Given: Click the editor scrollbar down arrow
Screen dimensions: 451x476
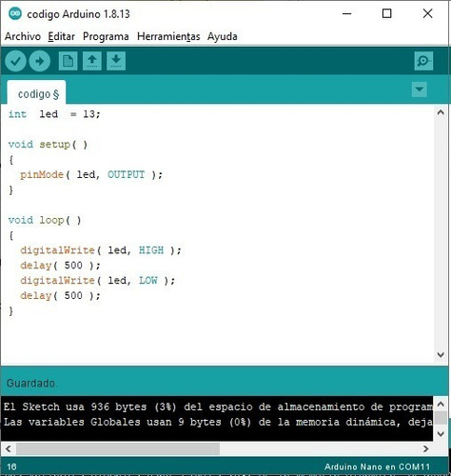Looking at the screenshot, I should click(x=441, y=355).
